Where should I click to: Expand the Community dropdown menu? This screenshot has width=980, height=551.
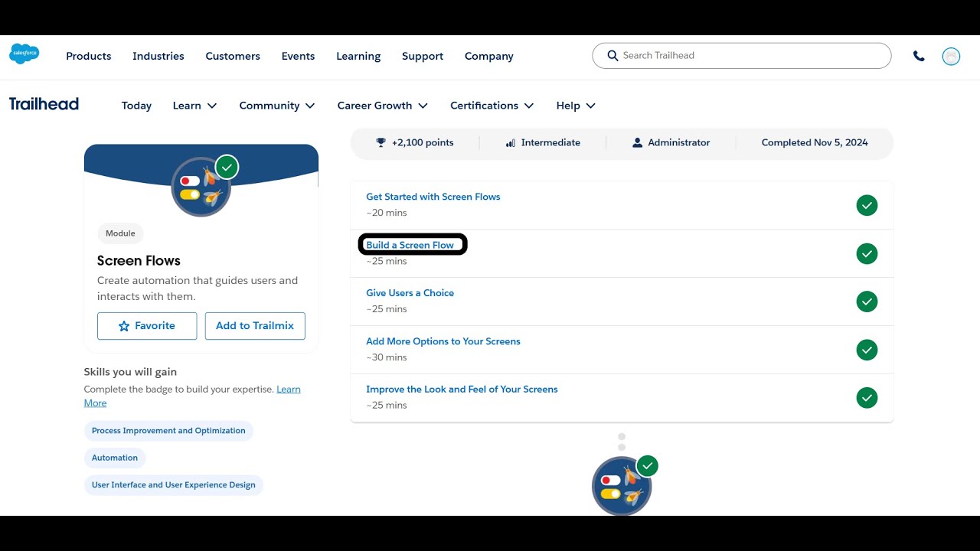point(277,106)
